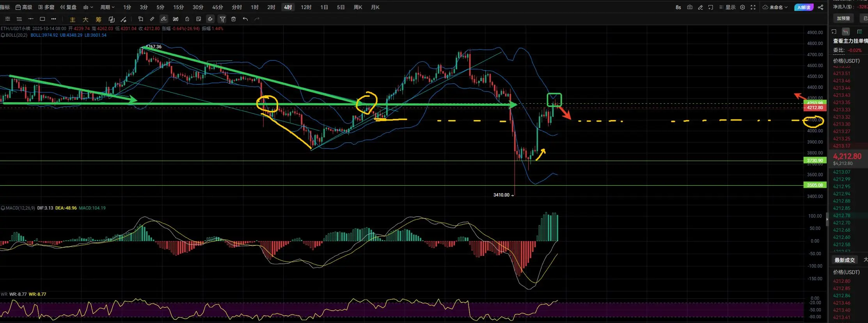Click the bell icon beside MACD(12,26,9)
The width and height of the screenshot is (868, 323).
[x=3, y=208]
